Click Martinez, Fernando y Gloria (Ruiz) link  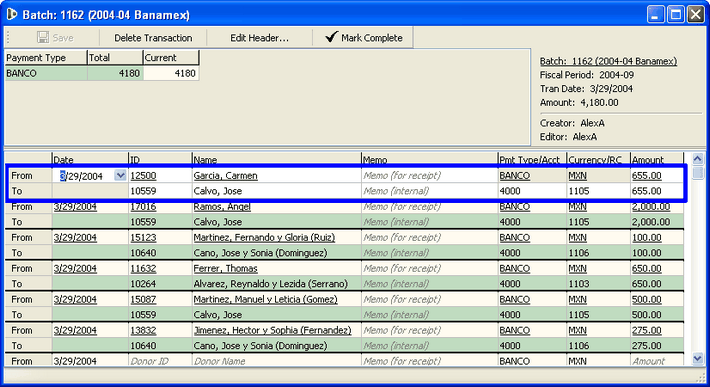click(264, 237)
